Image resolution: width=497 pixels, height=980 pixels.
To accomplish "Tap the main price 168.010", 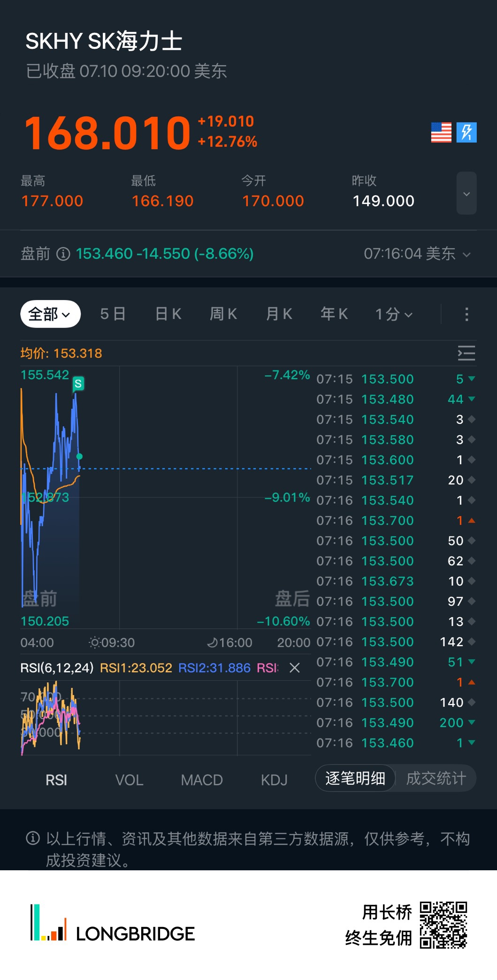I will [x=107, y=133].
